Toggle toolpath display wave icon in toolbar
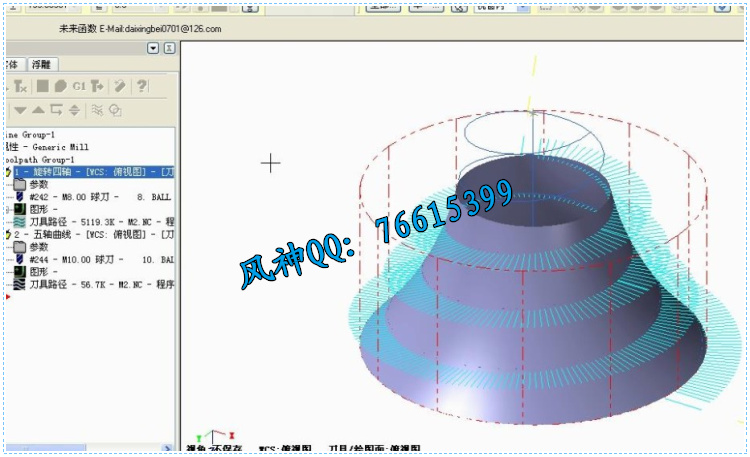This screenshot has width=750, height=457. click(x=97, y=110)
